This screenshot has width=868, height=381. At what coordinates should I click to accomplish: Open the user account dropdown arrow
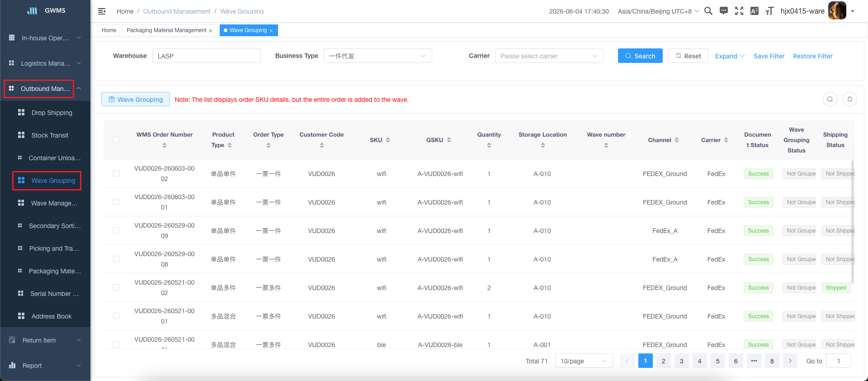click(x=853, y=11)
